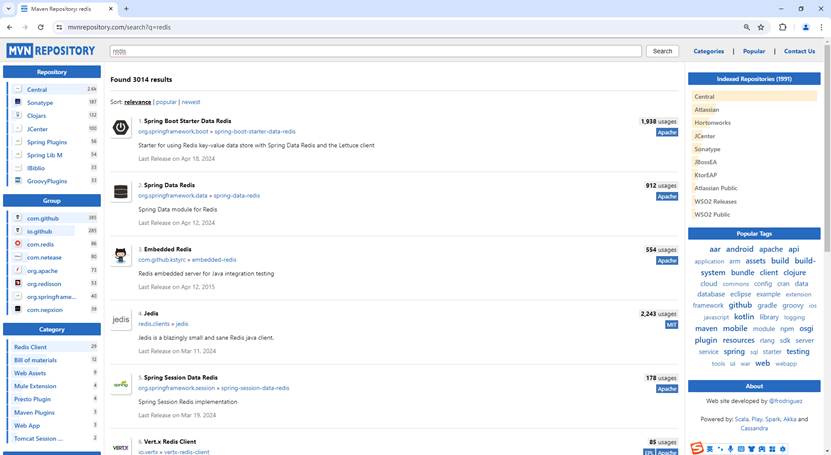Bookmark this page with the star icon
The image size is (831, 455).
pos(761,27)
